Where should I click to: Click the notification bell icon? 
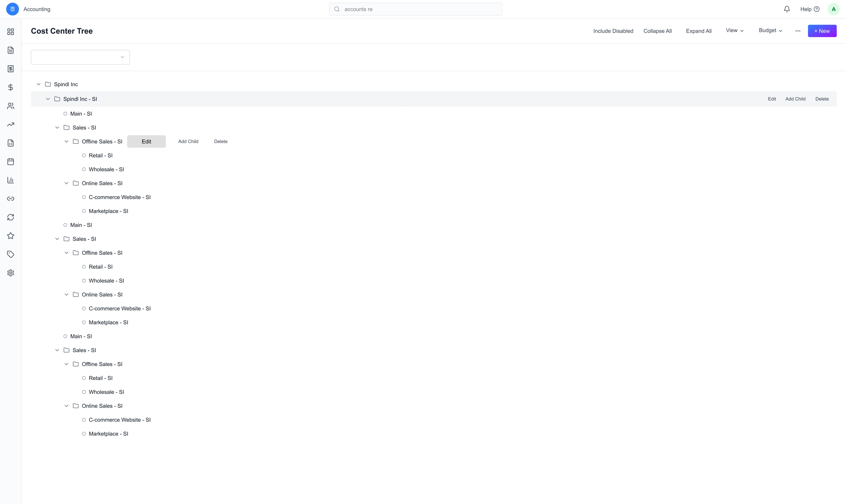click(x=787, y=9)
